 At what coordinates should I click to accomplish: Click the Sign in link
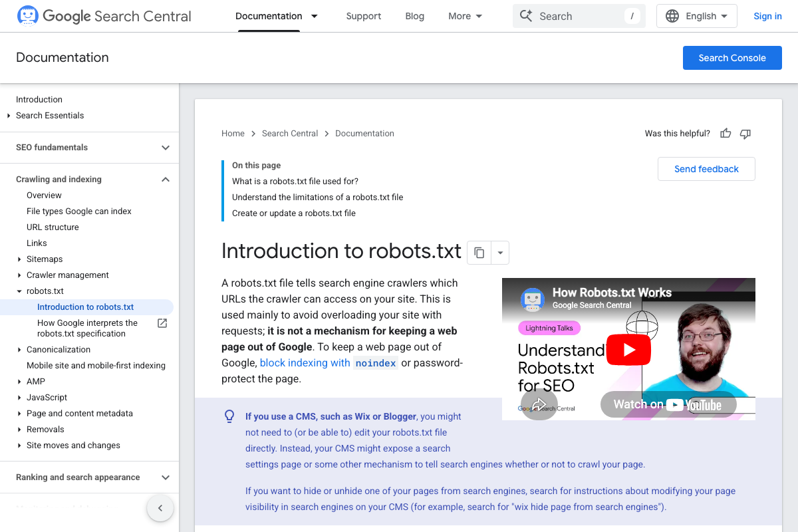(x=767, y=16)
